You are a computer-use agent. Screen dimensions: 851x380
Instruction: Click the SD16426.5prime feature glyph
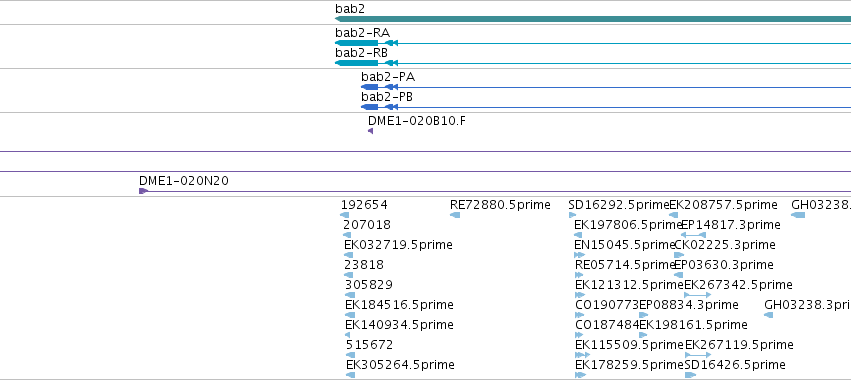(690, 375)
